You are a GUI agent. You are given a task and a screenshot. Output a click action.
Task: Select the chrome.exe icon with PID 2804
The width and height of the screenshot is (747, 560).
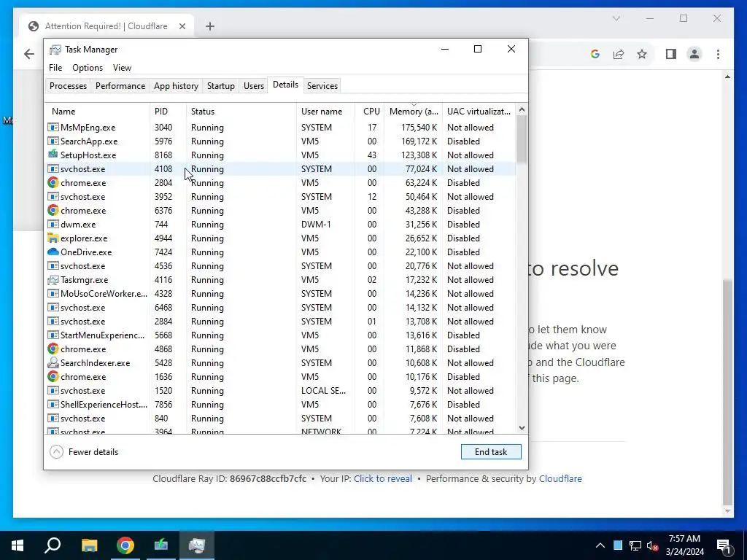coord(53,182)
